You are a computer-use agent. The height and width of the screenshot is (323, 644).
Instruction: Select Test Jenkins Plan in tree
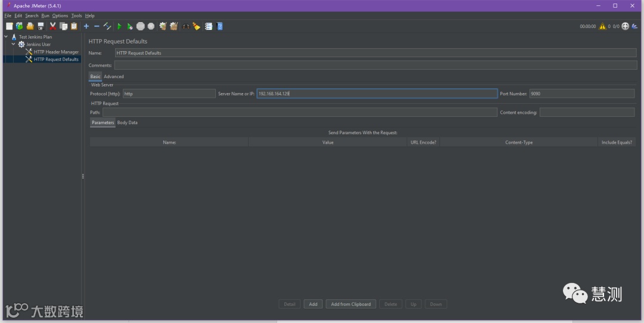click(x=35, y=37)
